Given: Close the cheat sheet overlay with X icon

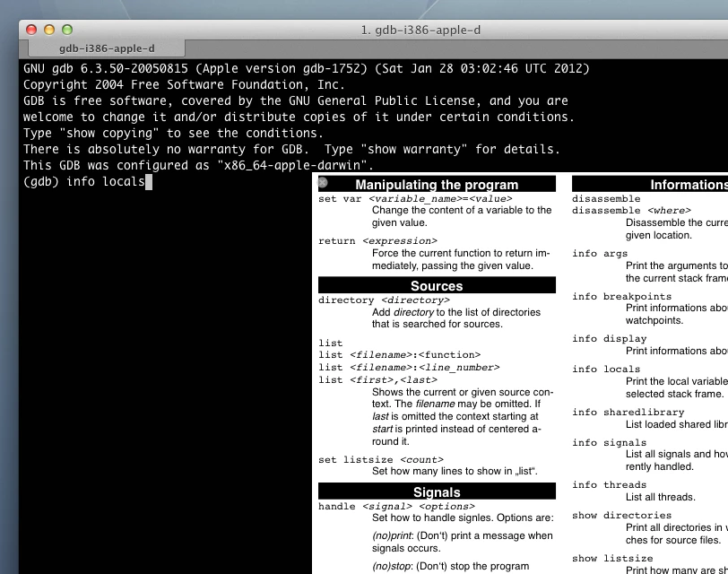Looking at the screenshot, I should pyautogui.click(x=323, y=183).
